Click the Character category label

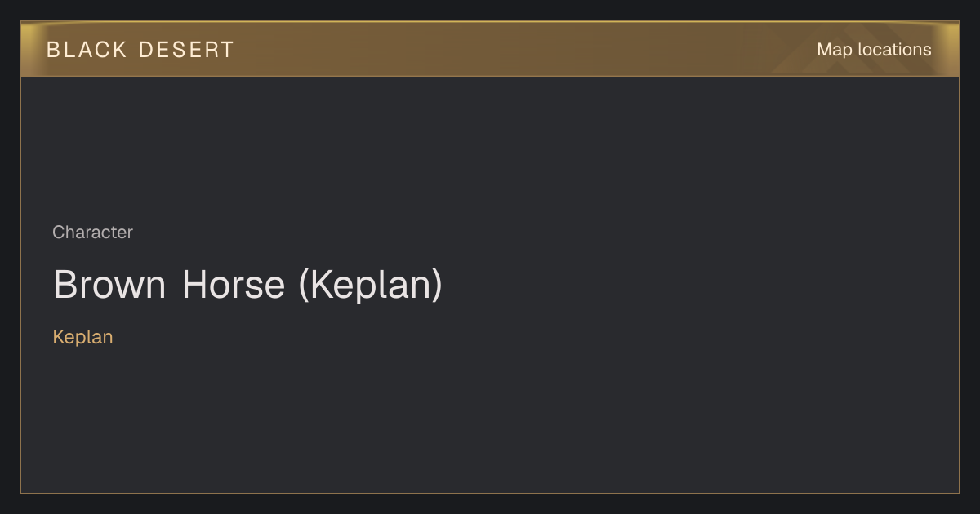pos(92,233)
